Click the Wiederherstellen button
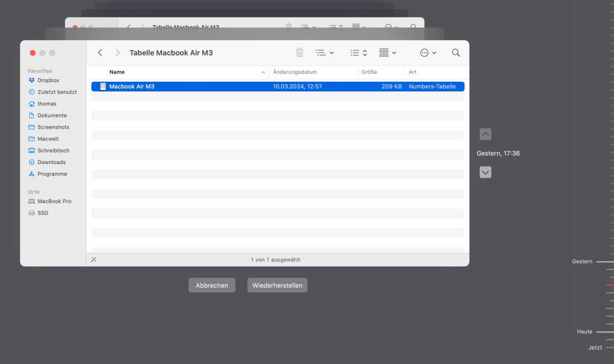614x364 pixels. pos(277,285)
